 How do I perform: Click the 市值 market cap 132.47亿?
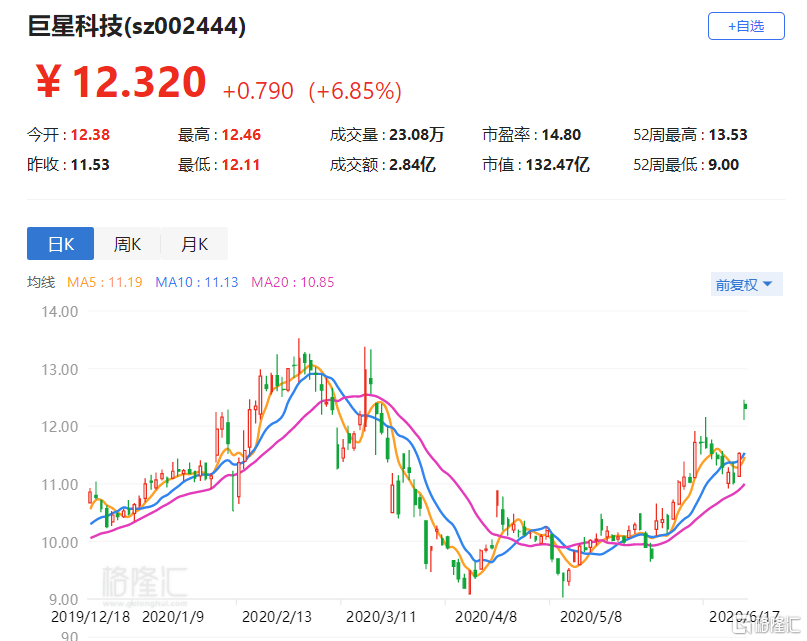click(x=558, y=165)
